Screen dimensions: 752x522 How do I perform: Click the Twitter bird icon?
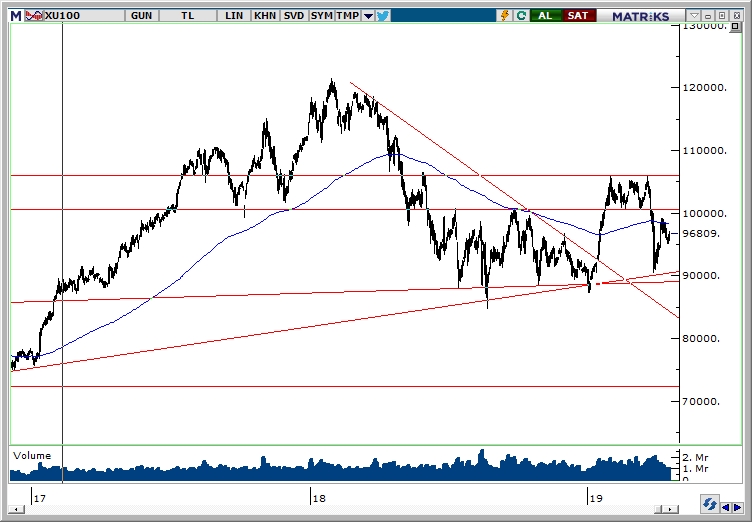point(383,16)
